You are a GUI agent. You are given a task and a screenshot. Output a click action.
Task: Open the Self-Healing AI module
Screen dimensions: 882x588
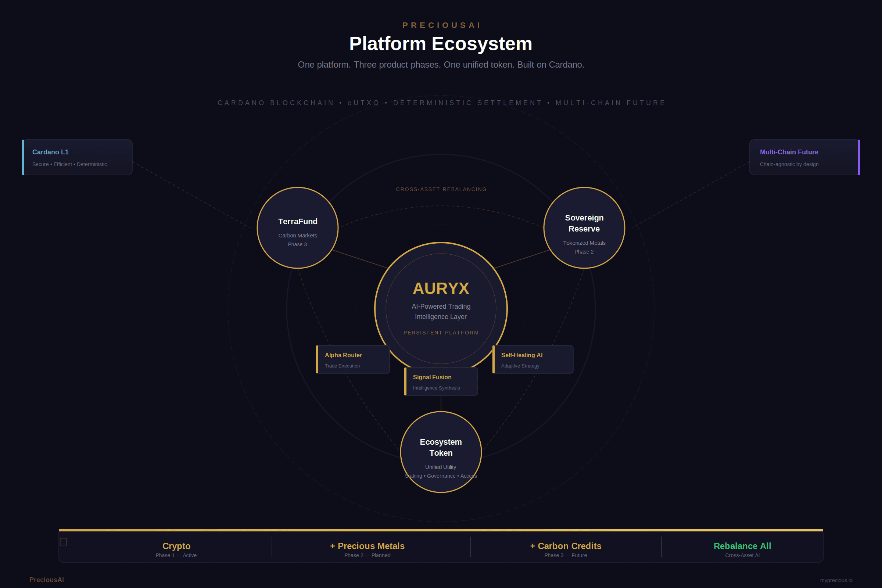pyautogui.click(x=533, y=359)
